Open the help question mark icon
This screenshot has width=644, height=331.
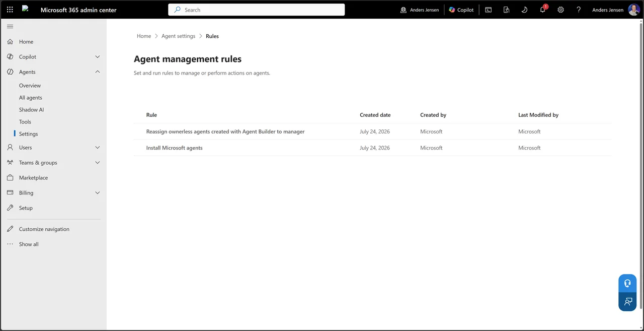pyautogui.click(x=579, y=10)
